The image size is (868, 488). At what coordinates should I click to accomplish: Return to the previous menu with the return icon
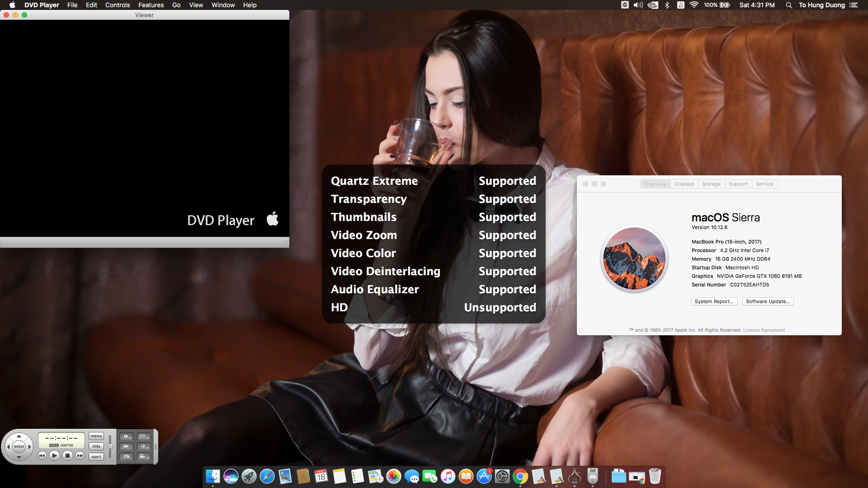[x=126, y=456]
